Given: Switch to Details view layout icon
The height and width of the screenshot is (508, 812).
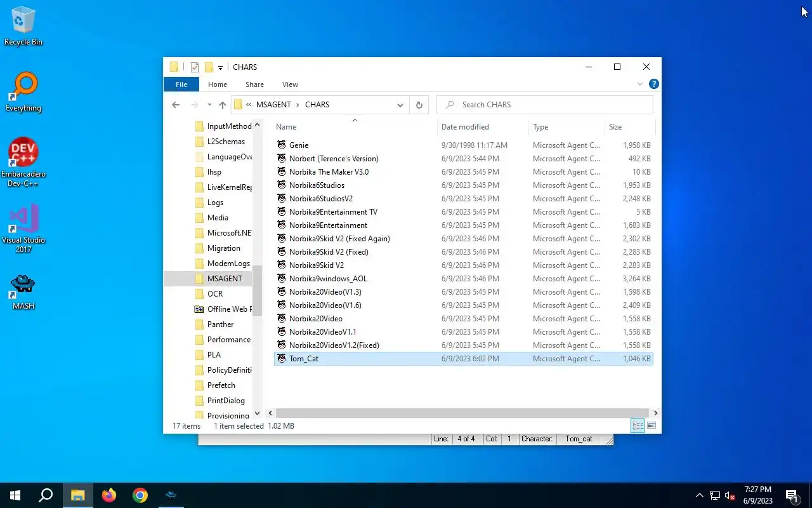Looking at the screenshot, I should click(x=638, y=425).
